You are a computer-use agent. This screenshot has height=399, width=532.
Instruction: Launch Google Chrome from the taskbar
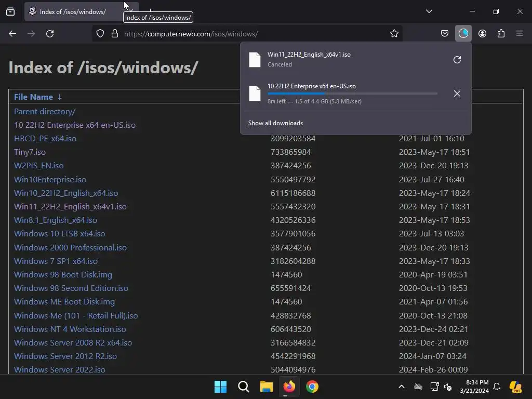click(x=312, y=387)
